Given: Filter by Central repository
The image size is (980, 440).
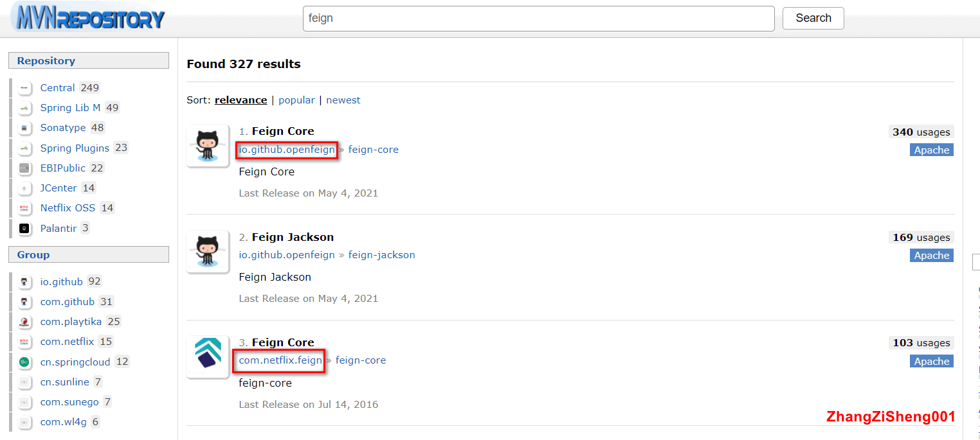Looking at the screenshot, I should 57,88.
